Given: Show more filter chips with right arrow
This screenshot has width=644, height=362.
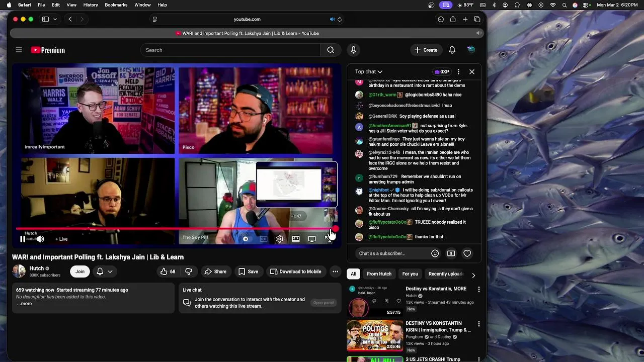Looking at the screenshot, I should tap(473, 275).
